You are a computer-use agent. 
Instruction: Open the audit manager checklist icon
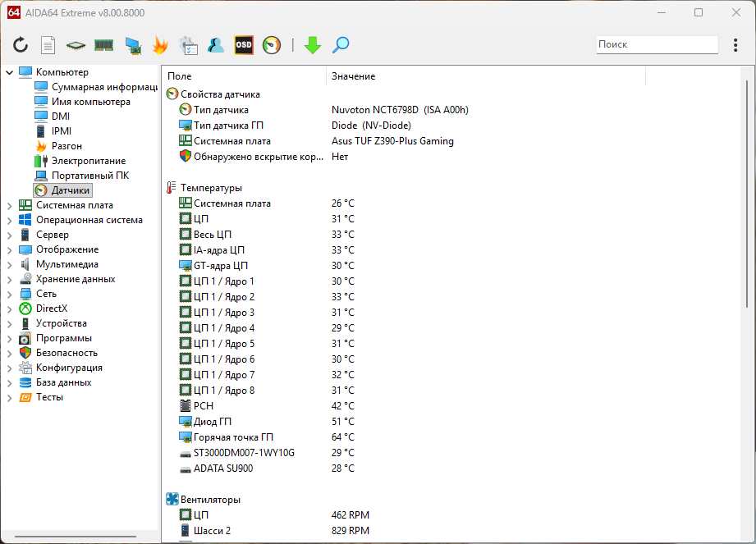(188, 45)
